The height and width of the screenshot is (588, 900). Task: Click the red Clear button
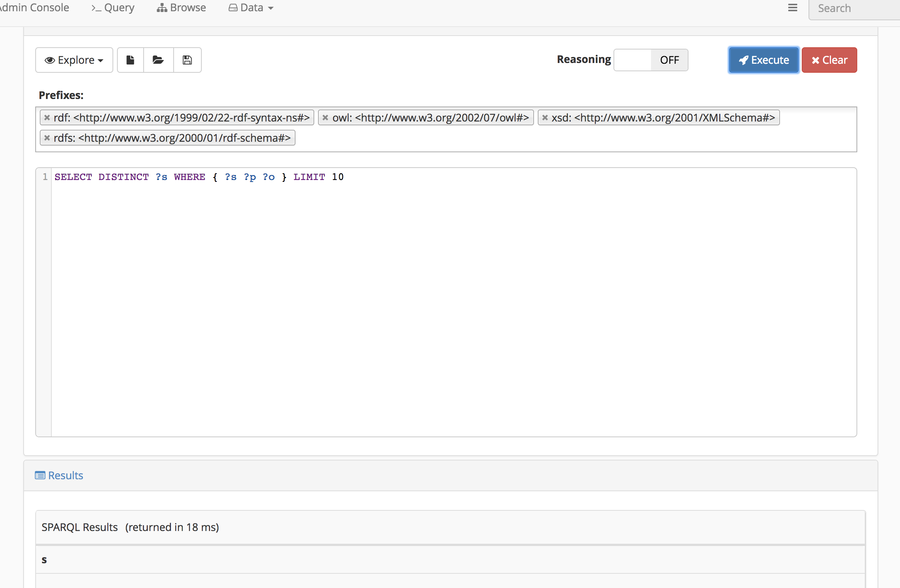[829, 60]
